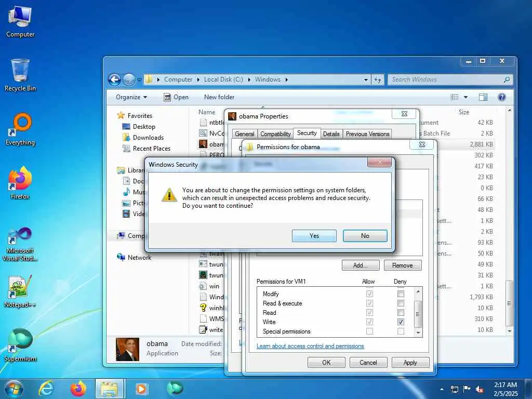Image resolution: width=532 pixels, height=399 pixels.
Task: Toggle Deny checkbox for Read
Action: [401, 312]
